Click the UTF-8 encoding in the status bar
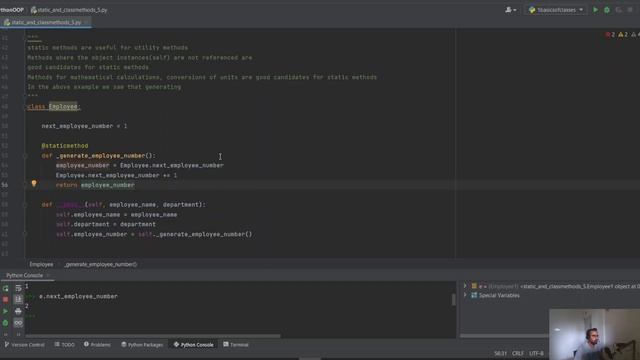The width and height of the screenshot is (640, 360). point(536,353)
